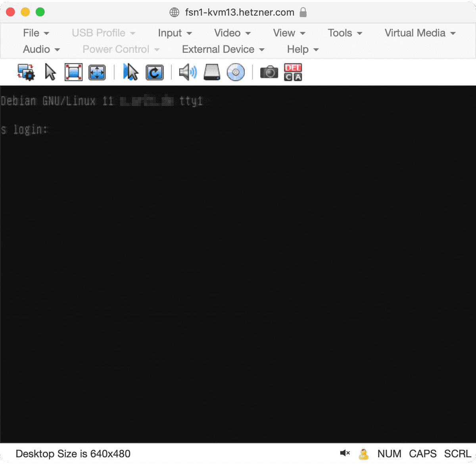The width and height of the screenshot is (476, 464).
Task: Send Ctrl+Alt+Del to the server
Action: [293, 72]
